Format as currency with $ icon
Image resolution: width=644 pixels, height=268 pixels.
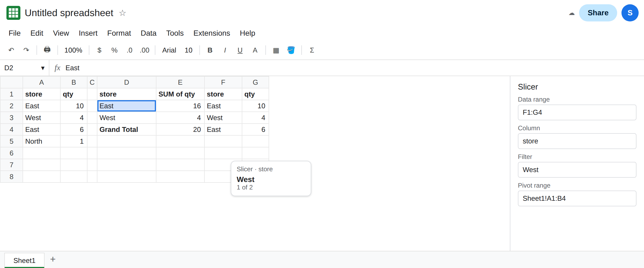(99, 50)
